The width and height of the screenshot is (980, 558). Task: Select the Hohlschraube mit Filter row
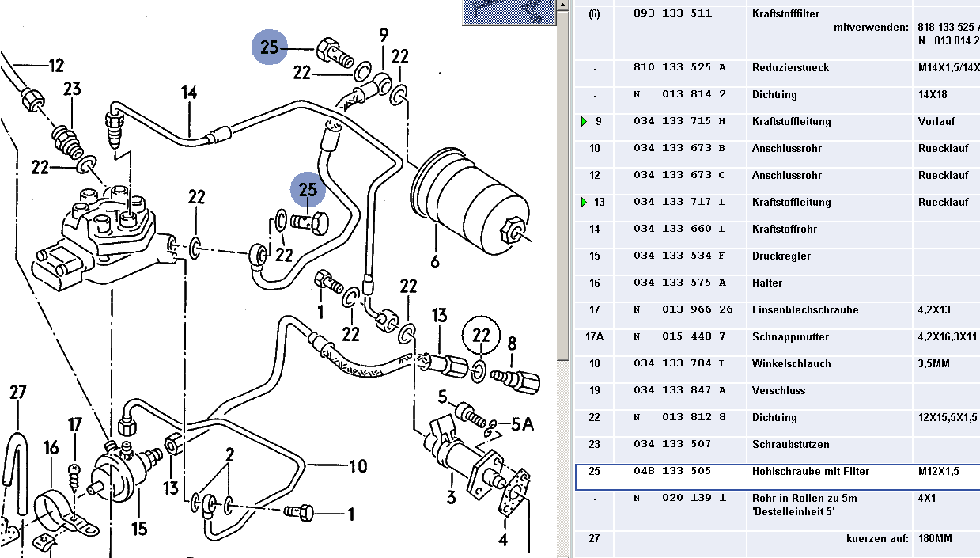pyautogui.click(x=810, y=472)
